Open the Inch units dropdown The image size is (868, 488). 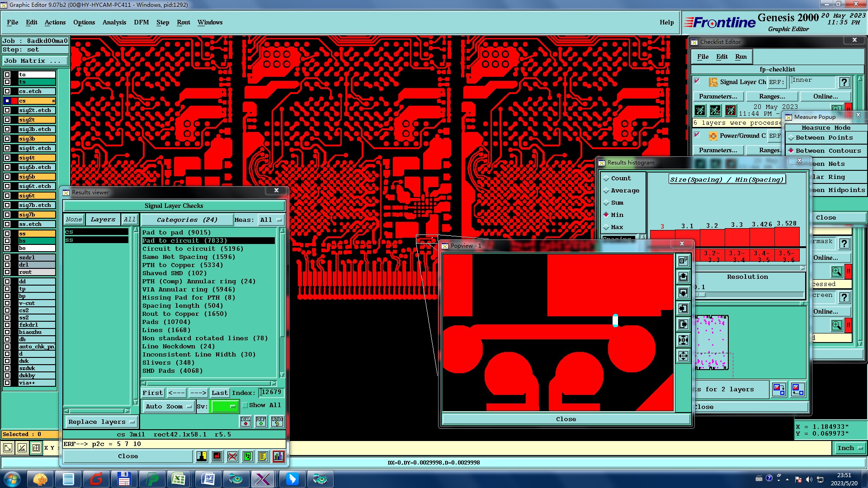point(850,448)
